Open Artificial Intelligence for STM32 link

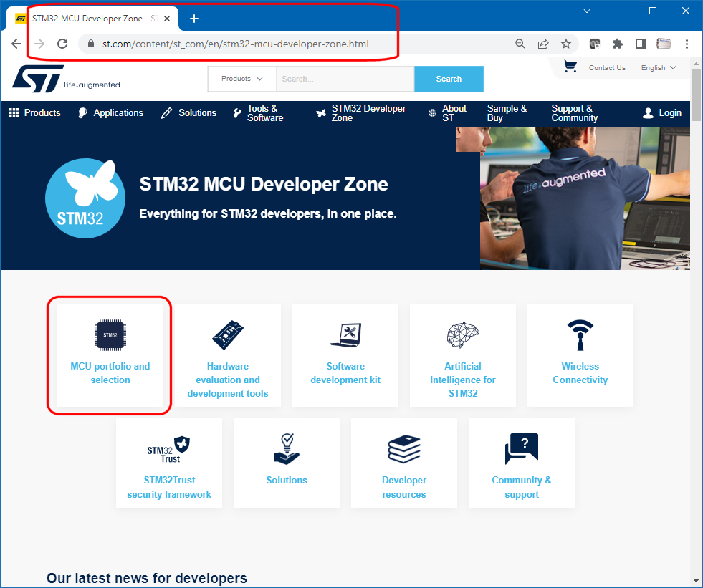click(x=463, y=380)
